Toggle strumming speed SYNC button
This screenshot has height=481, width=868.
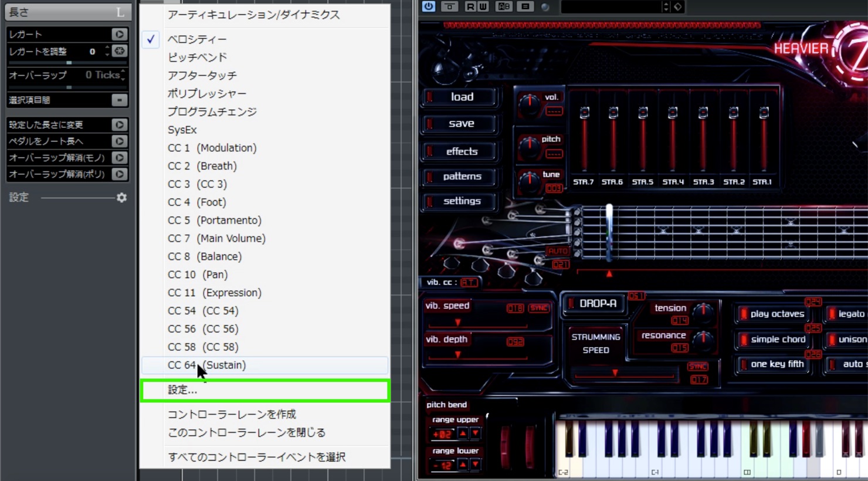(x=697, y=367)
